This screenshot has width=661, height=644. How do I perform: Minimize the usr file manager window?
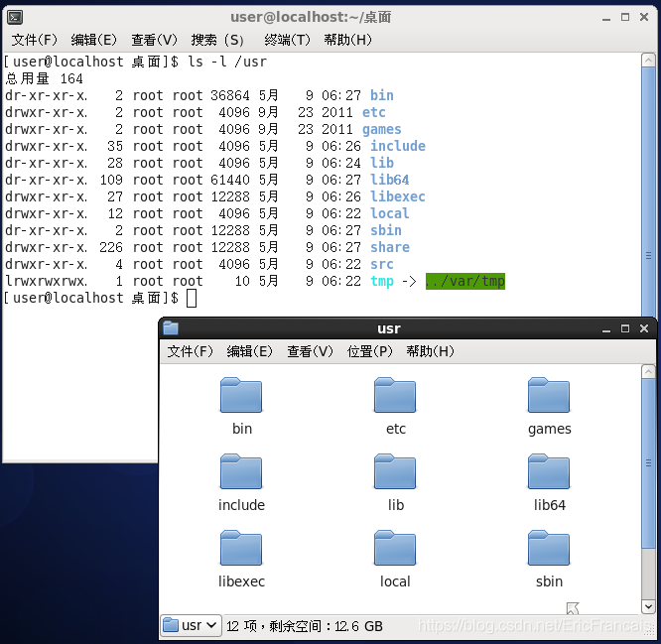[x=606, y=328]
